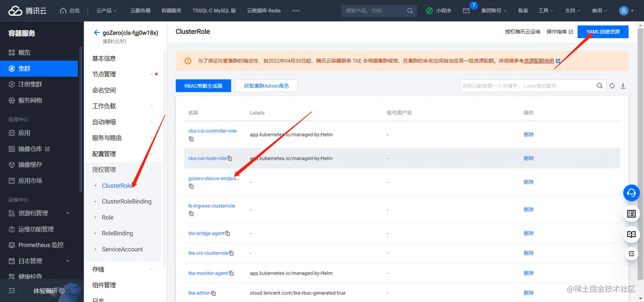Collapse the 授权管理 section
Screen dimensions: 644x302
[x=123, y=170]
